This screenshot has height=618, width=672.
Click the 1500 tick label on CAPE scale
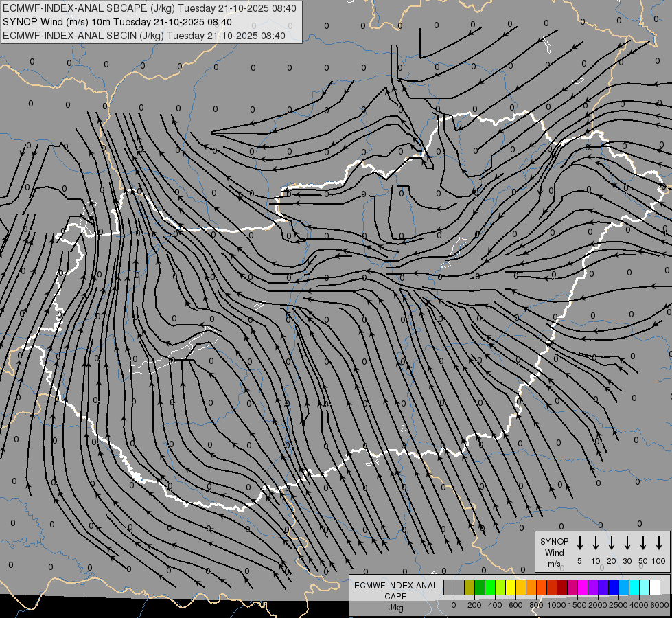(x=577, y=605)
